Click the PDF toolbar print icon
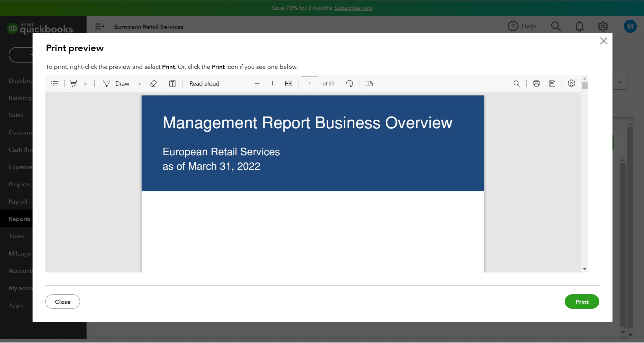644x343 pixels. click(536, 83)
